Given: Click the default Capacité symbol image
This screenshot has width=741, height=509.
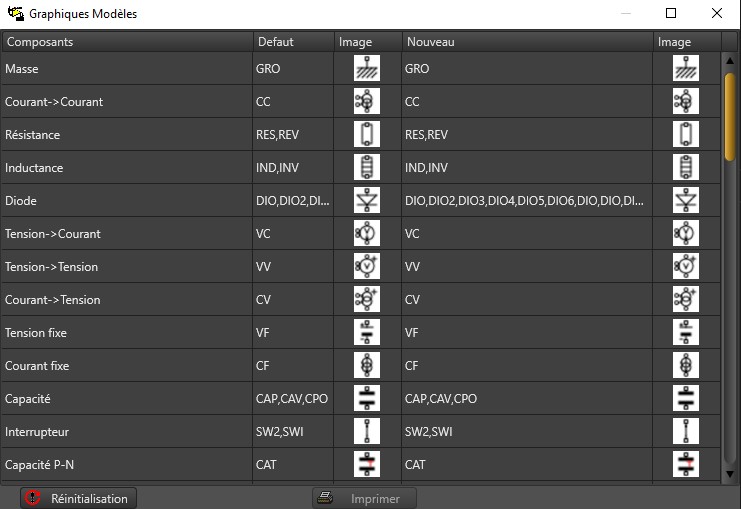Looking at the screenshot, I should [x=367, y=398].
